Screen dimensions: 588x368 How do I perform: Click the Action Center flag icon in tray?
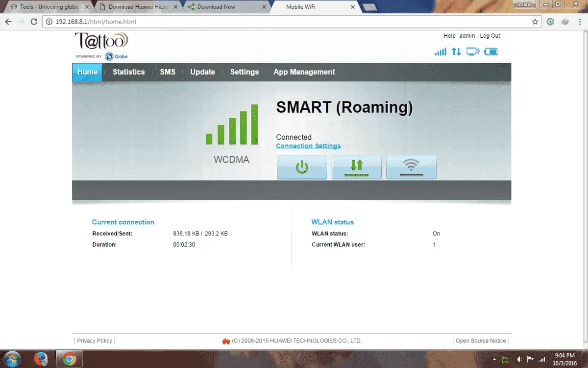point(530,359)
